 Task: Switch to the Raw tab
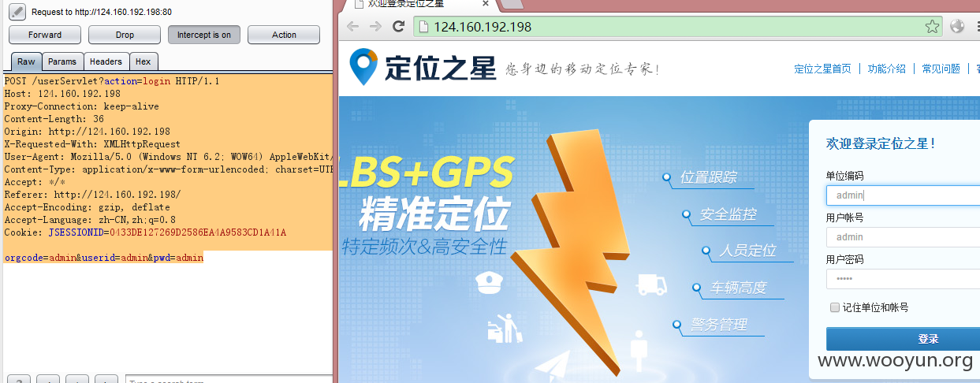(x=26, y=61)
